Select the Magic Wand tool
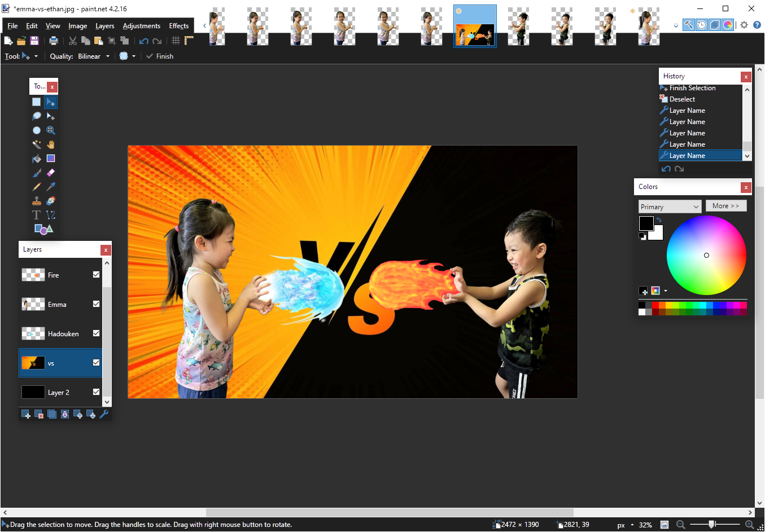The height and width of the screenshot is (532, 765). (x=37, y=144)
